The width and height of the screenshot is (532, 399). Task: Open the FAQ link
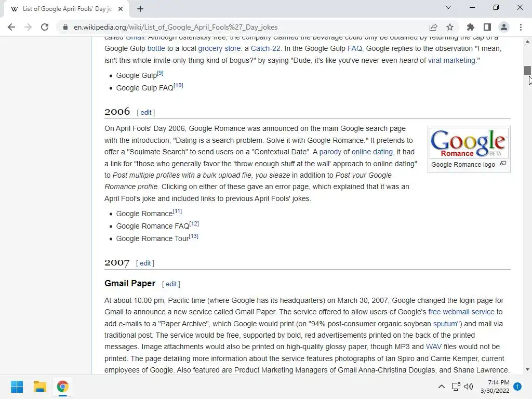(354, 48)
